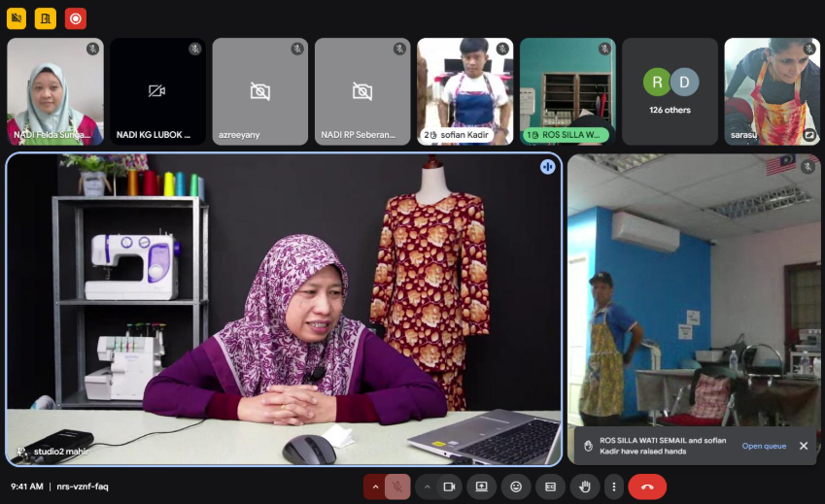Screen dimensions: 825x504
Task: Expand the camera video settings arrow
Action: (427, 487)
